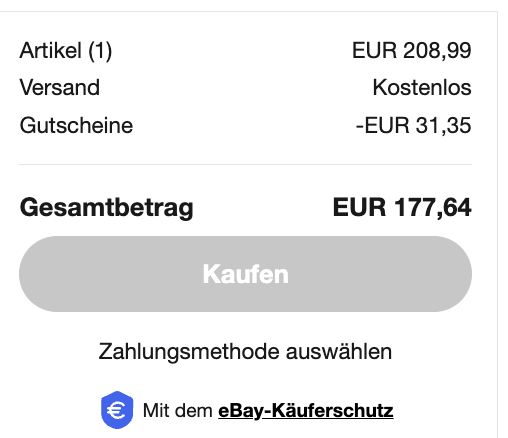The image size is (508, 438).
Task: Click the '(1)' item count next to Artikel
Action: point(100,51)
